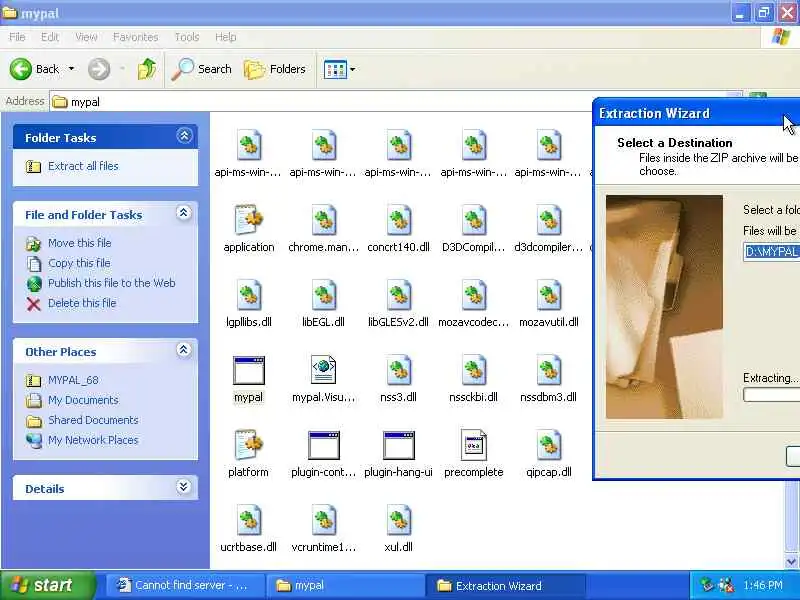Switch to Extraction Wizard taskbar button

(506, 585)
